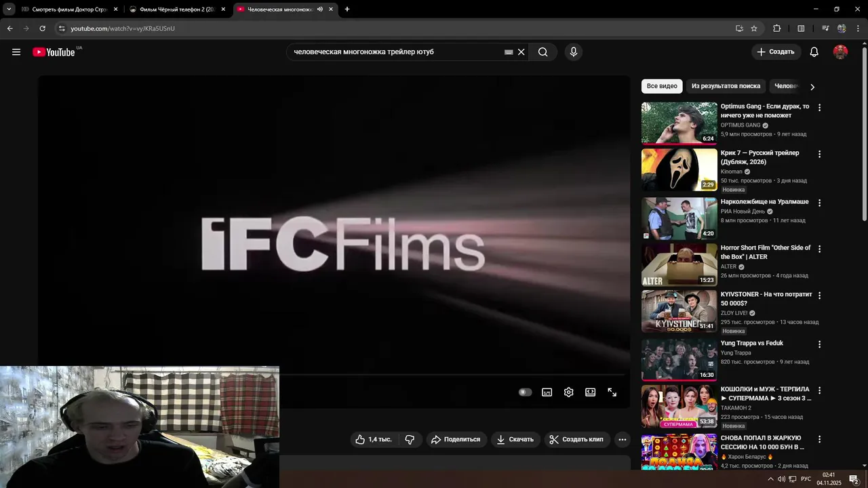The height and width of the screenshot is (488, 868).
Task: Open the tab search dropdown arrow
Action: (9, 9)
